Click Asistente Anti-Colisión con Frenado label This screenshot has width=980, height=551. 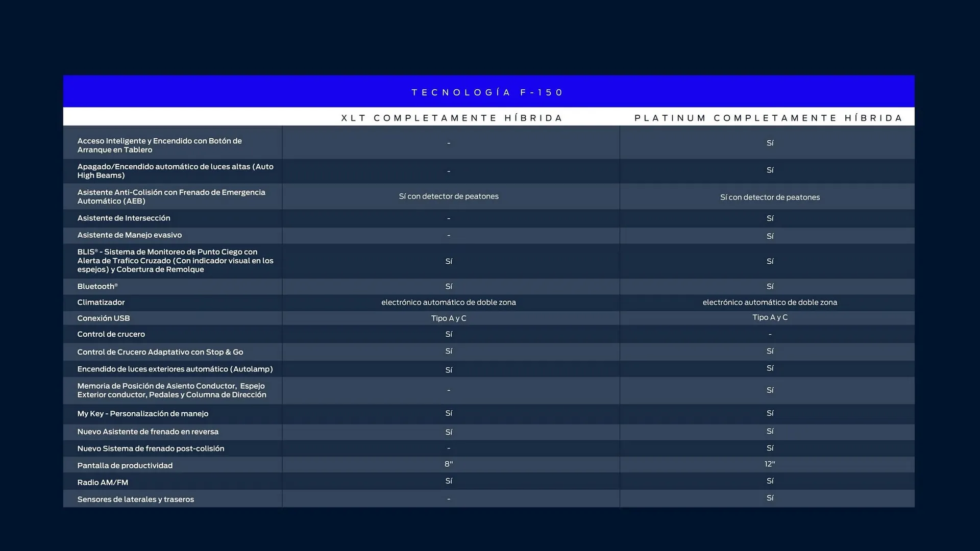tap(171, 196)
